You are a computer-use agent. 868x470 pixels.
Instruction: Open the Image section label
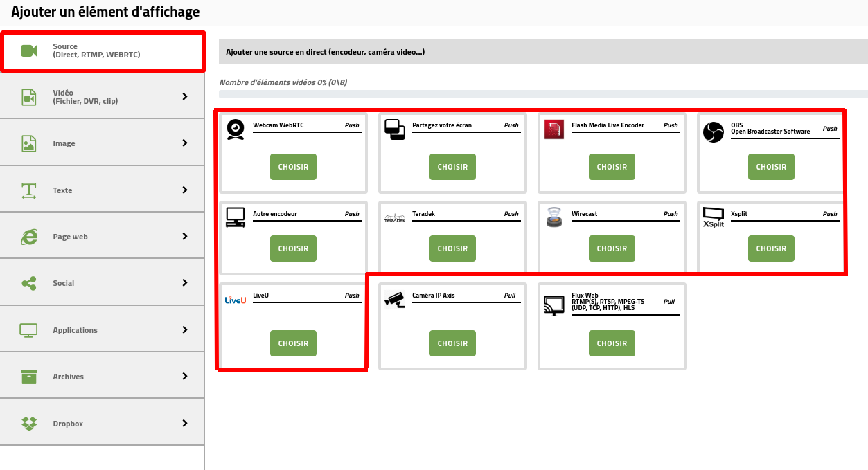pos(64,144)
